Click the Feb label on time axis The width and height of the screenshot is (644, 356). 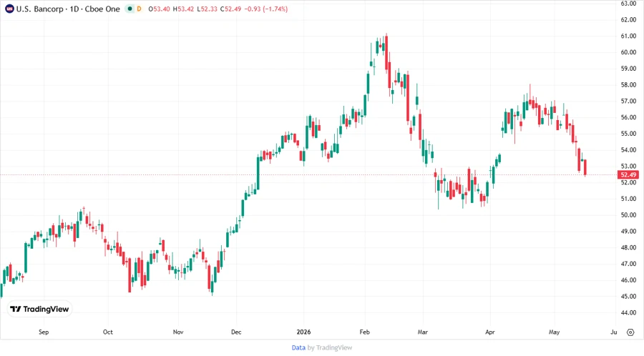tap(364, 332)
